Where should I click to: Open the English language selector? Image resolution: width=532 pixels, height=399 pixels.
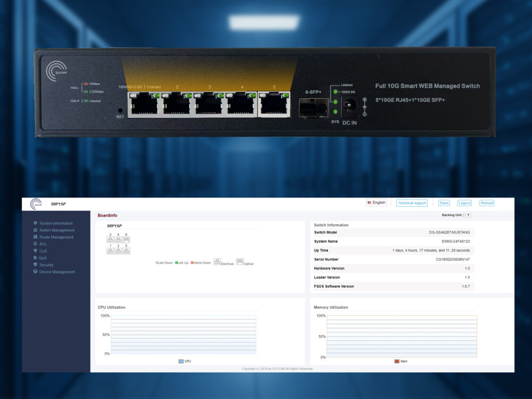[x=376, y=203]
